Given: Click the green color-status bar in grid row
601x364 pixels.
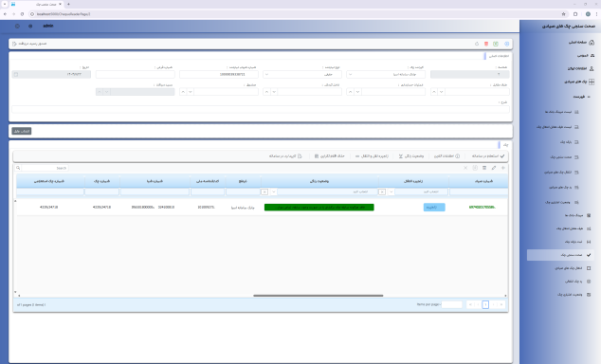Looking at the screenshot, I should click(319, 208).
